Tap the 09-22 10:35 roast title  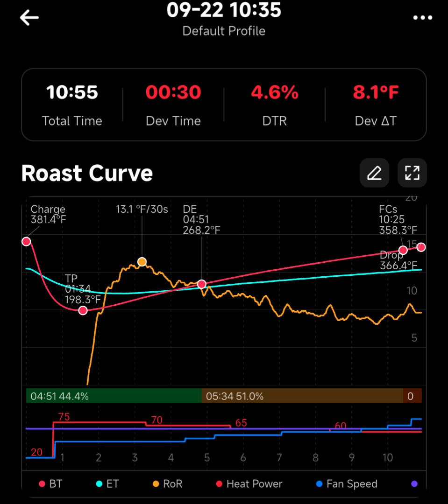[224, 10]
